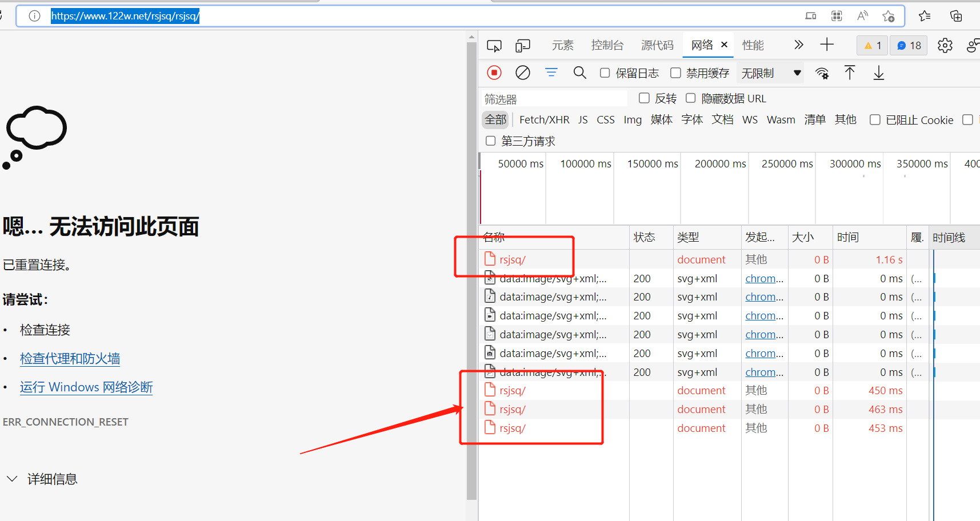Image resolution: width=980 pixels, height=521 pixels.
Task: Toggle the network filter funnel icon
Action: (551, 73)
